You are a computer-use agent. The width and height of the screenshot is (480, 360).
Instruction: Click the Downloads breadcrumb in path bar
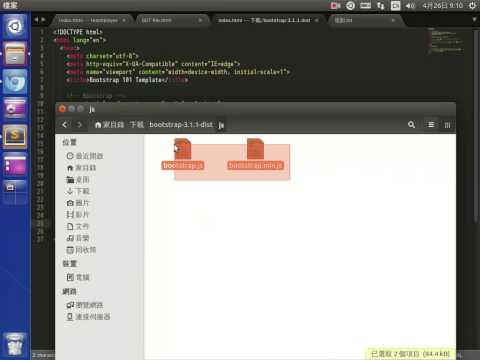(x=137, y=125)
